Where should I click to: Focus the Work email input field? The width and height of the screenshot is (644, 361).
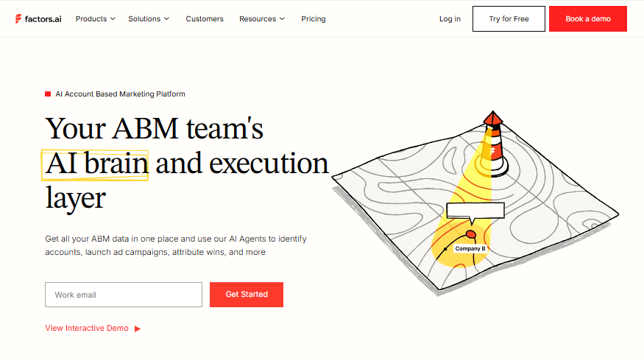(124, 295)
